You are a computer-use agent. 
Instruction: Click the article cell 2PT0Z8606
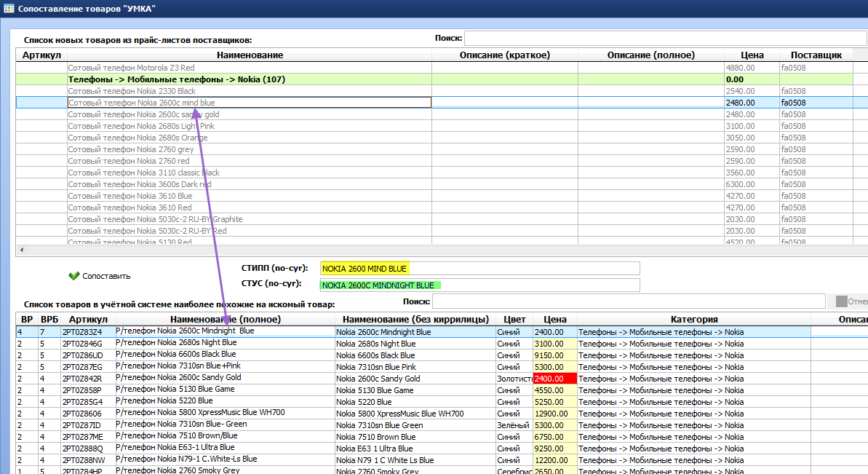pos(88,413)
